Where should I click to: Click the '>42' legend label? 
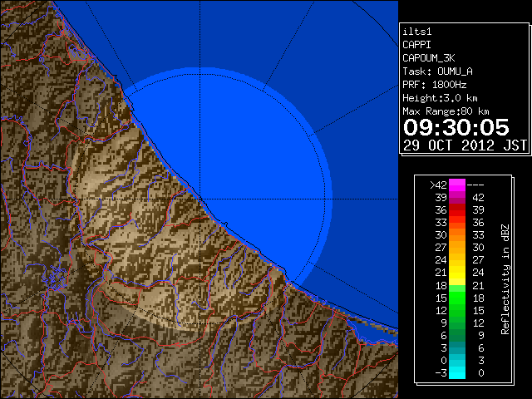click(x=438, y=185)
